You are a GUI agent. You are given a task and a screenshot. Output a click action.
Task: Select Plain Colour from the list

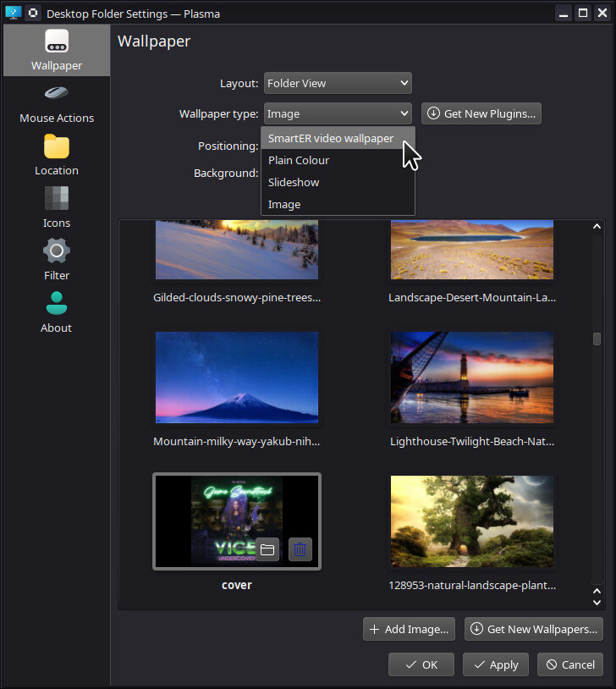tap(299, 160)
